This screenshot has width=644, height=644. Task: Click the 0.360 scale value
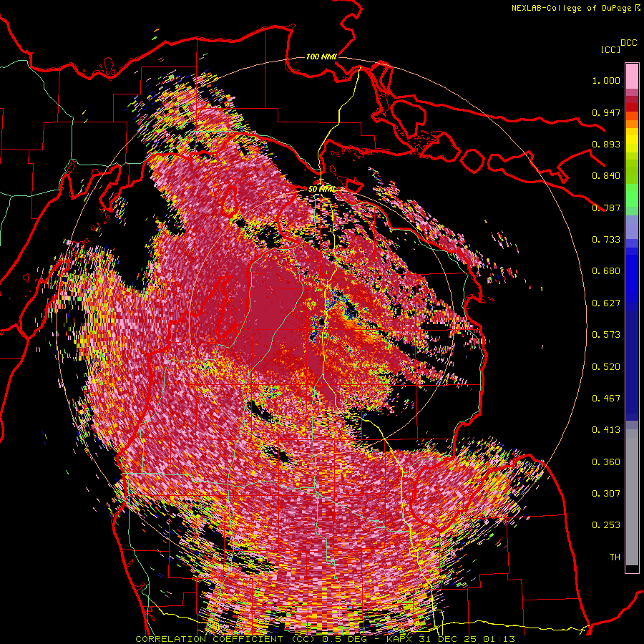tap(606, 462)
